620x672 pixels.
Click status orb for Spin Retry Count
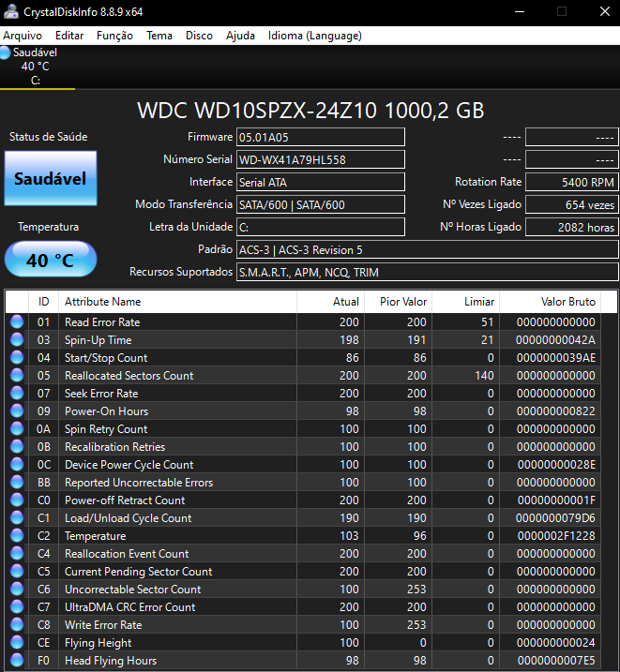click(17, 428)
